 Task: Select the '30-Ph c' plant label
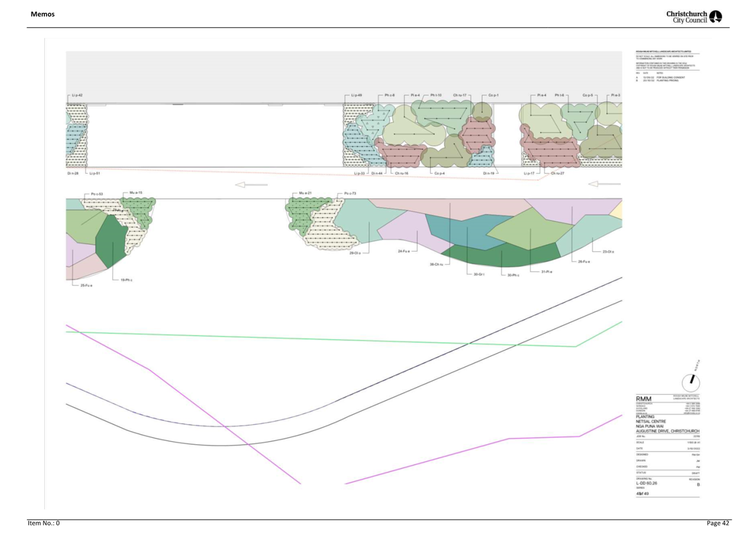[513, 275]
